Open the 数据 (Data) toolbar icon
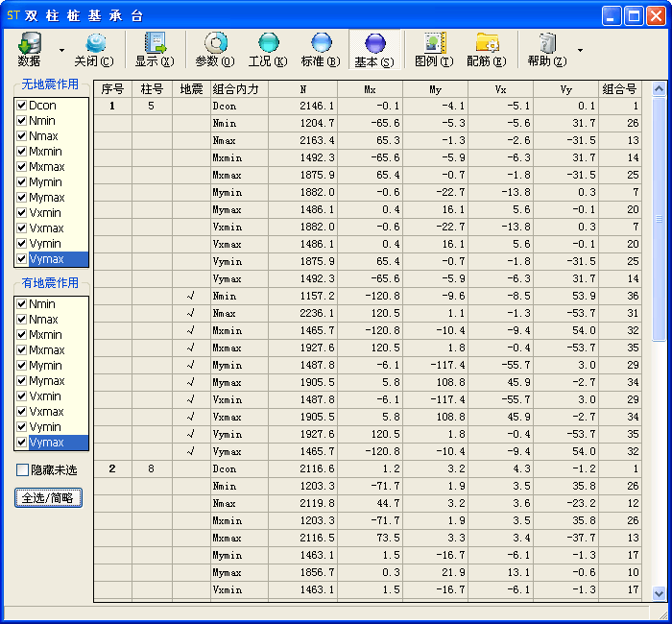 point(29,49)
